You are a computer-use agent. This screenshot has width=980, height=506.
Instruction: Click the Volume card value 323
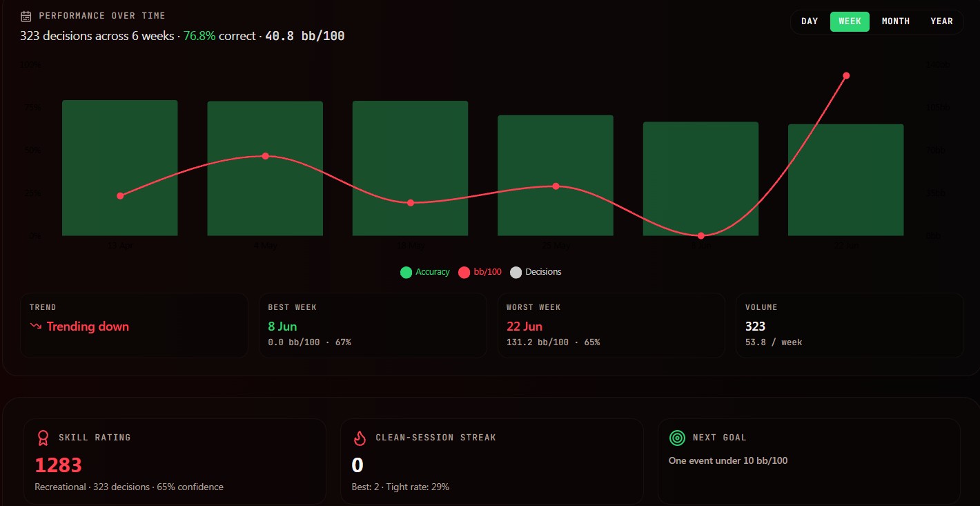point(755,327)
